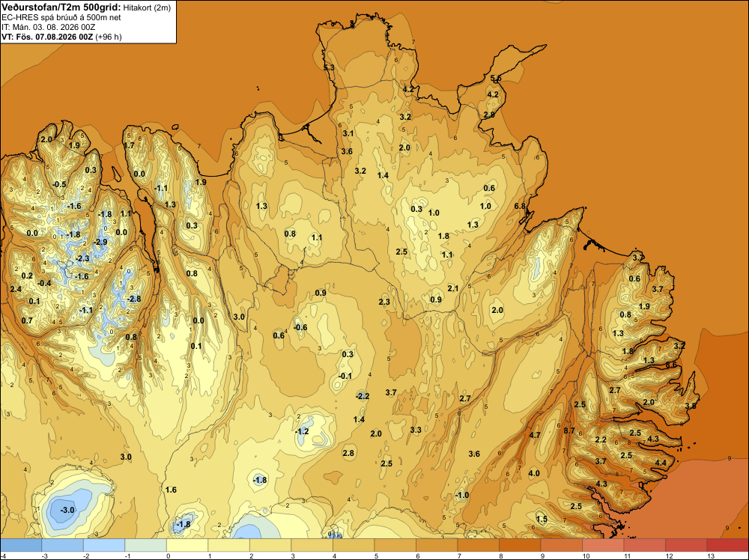Click the legend swatch between 12 and 13
Screen dimensions: 749x560
686,545
